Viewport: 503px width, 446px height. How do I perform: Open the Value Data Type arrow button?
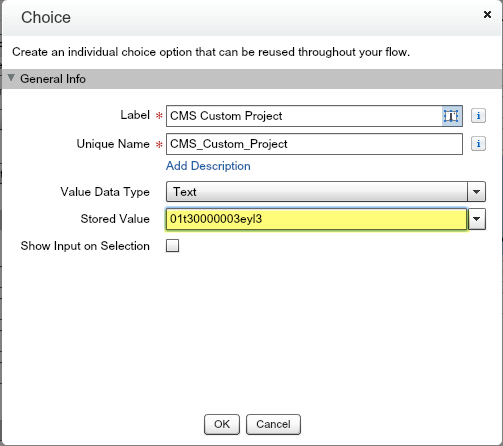tap(476, 192)
